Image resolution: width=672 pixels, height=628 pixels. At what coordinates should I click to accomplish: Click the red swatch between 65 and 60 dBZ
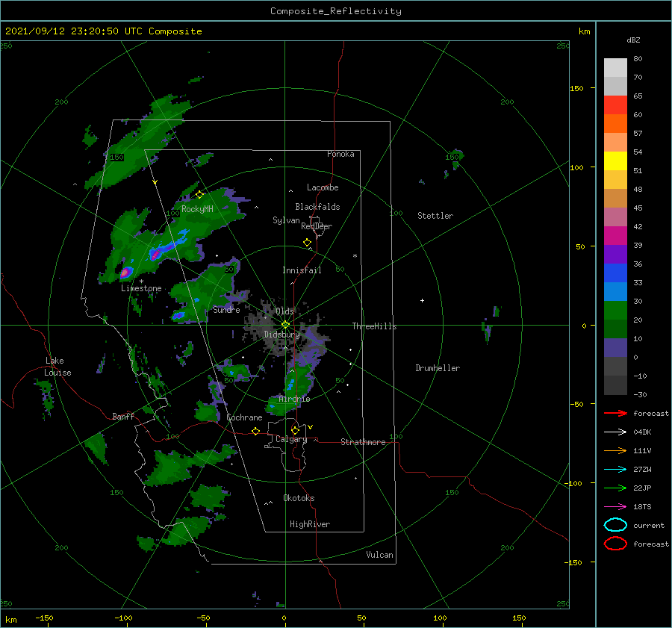615,105
